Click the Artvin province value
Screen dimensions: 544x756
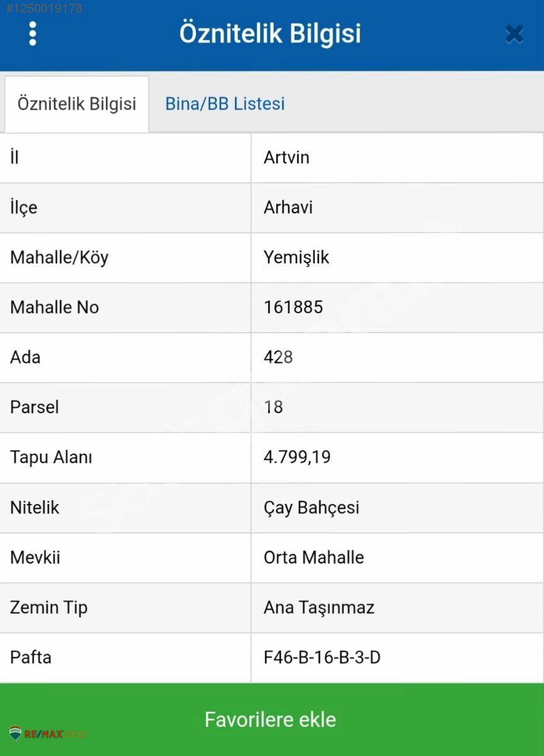point(286,157)
